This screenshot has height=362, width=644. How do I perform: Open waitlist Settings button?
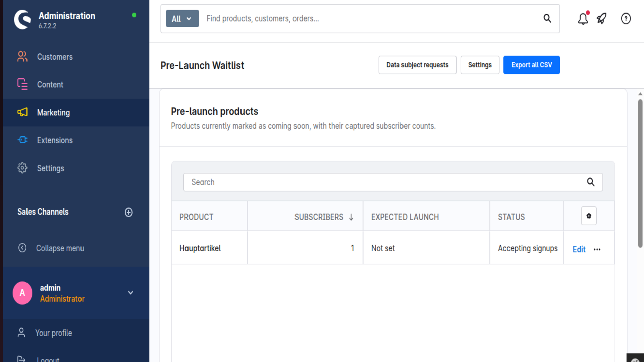click(480, 65)
